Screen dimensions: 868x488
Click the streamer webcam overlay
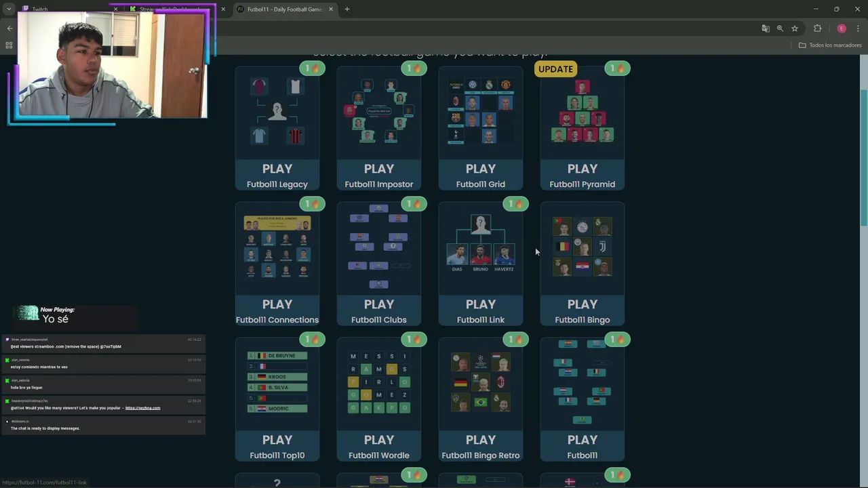point(112,66)
